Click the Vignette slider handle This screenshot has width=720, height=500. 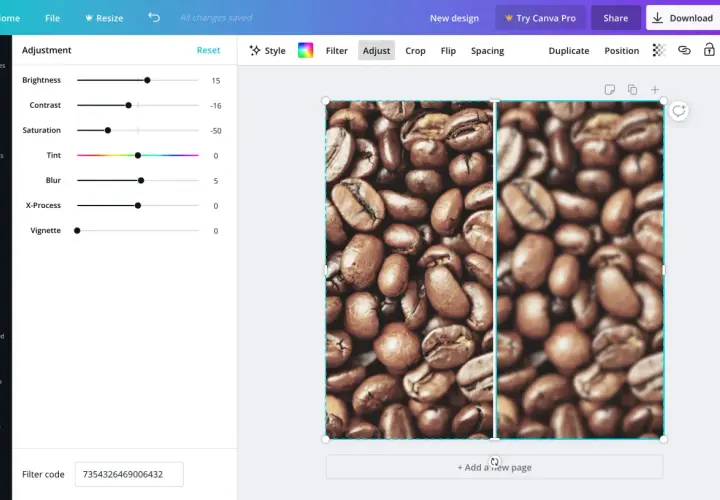pos(77,230)
